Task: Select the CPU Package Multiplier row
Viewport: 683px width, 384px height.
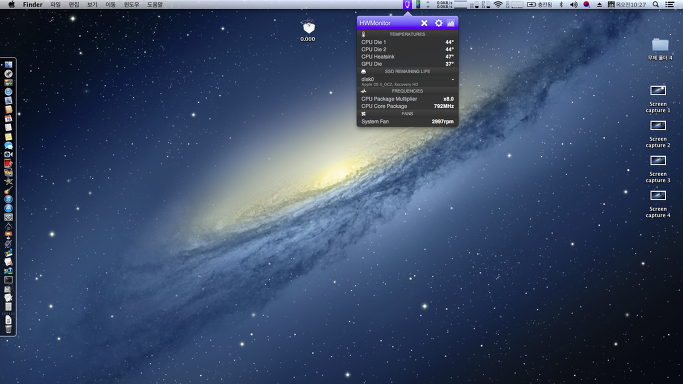Action: 407,99
